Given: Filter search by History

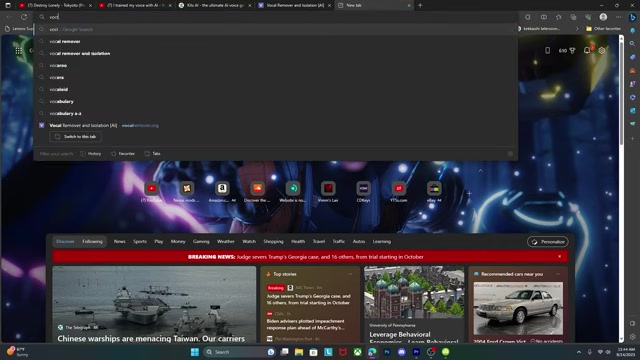Looking at the screenshot, I should [x=91, y=154].
